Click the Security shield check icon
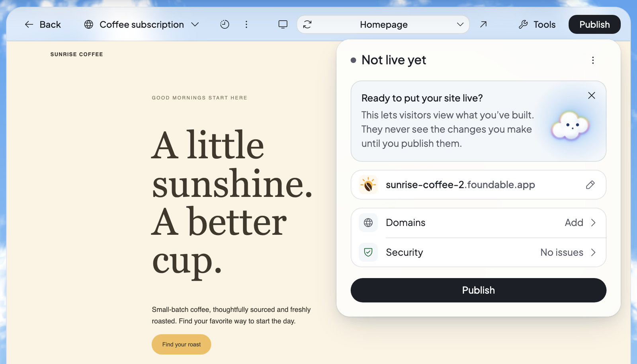This screenshot has width=637, height=364. point(368,252)
